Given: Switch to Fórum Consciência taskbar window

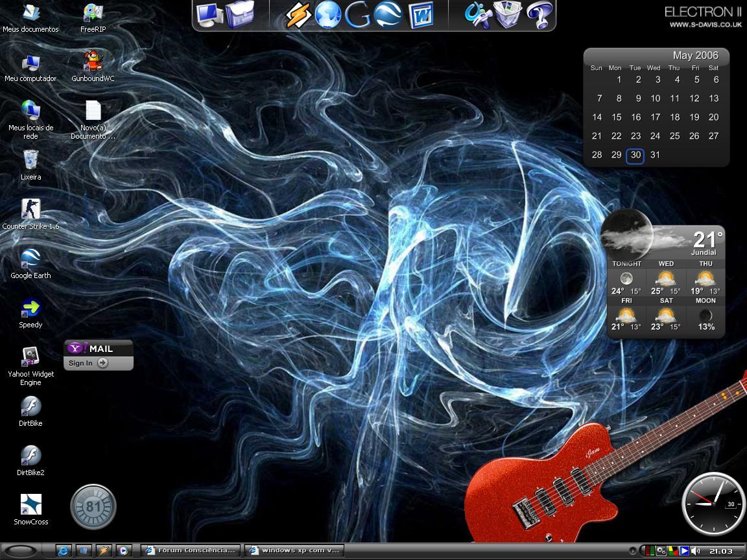Looking at the screenshot, I should point(191,550).
